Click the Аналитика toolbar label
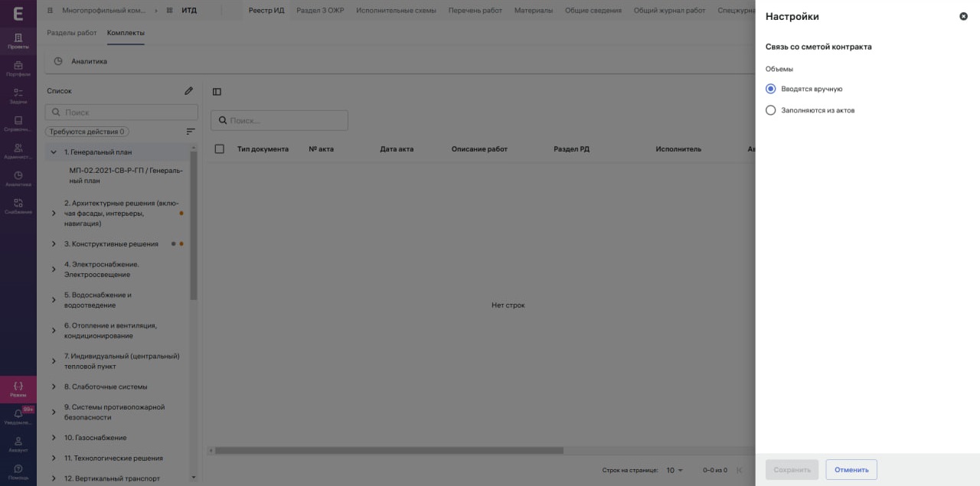Image resolution: width=980 pixels, height=486 pixels. 90,61
